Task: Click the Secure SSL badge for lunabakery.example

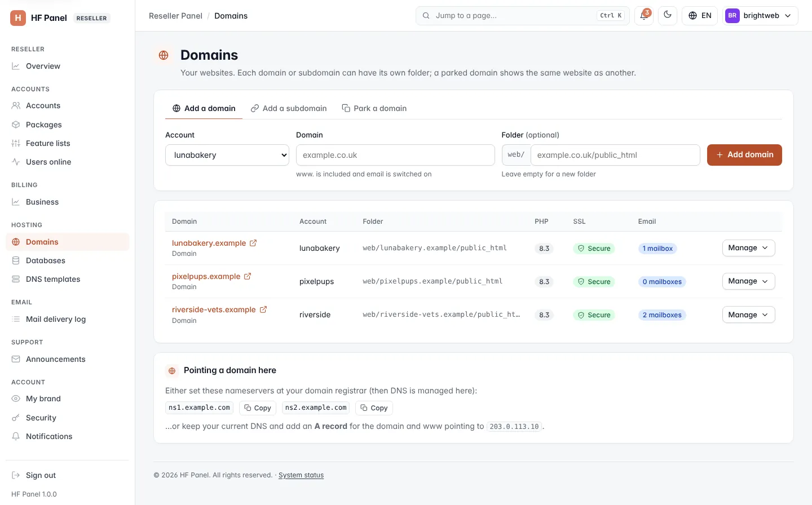Action: pyautogui.click(x=594, y=249)
